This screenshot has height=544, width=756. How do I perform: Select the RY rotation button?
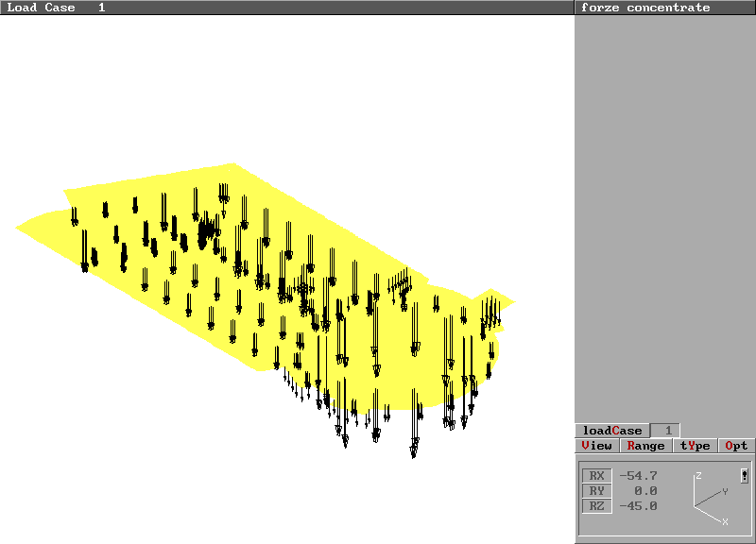596,491
